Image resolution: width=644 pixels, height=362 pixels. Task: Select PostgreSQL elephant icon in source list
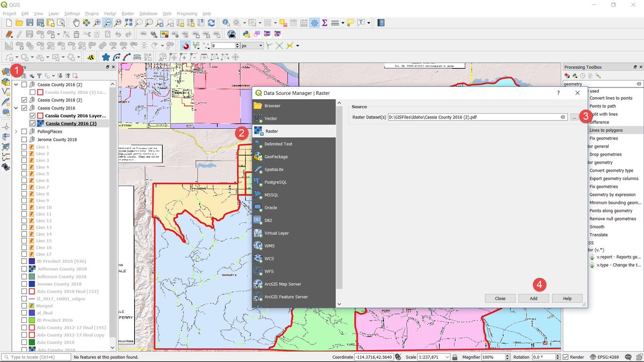[x=258, y=182]
